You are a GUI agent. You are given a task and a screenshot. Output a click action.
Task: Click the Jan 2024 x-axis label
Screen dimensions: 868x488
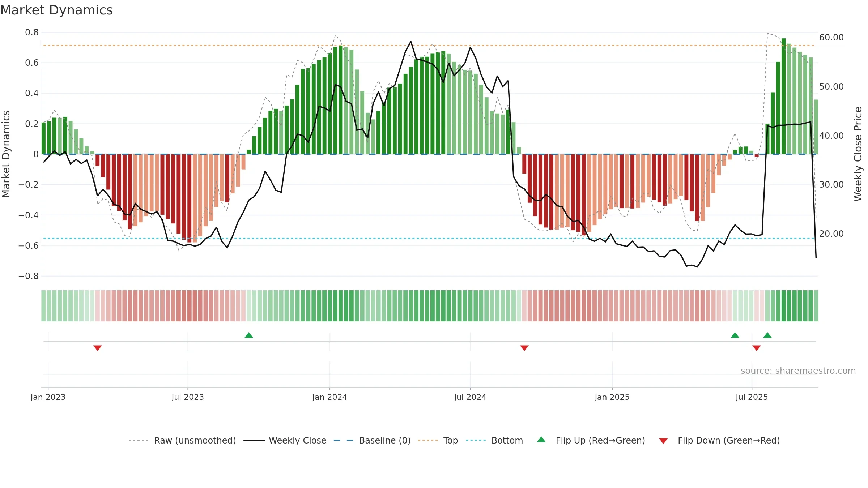pyautogui.click(x=330, y=397)
